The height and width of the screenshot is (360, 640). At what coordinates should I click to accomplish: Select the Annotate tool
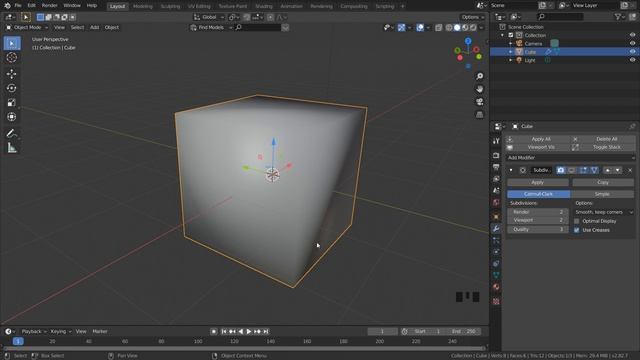click(12, 133)
